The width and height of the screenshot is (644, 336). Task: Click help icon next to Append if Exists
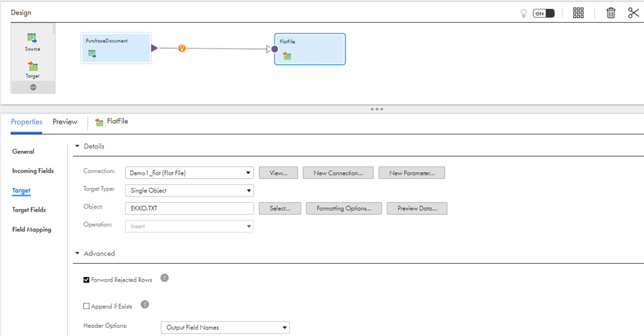click(x=145, y=305)
